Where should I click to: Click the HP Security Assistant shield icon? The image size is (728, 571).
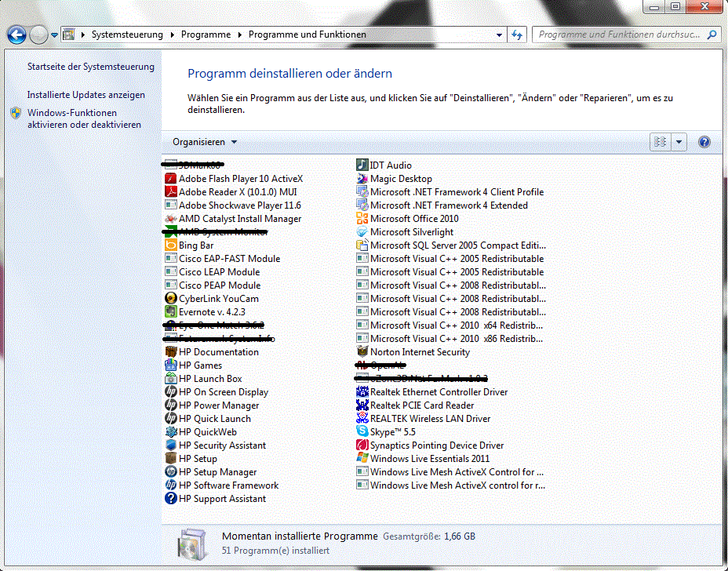(x=171, y=446)
